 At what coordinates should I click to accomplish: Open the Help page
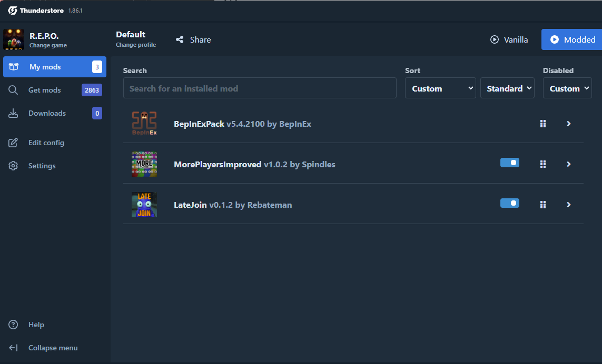(x=55, y=325)
